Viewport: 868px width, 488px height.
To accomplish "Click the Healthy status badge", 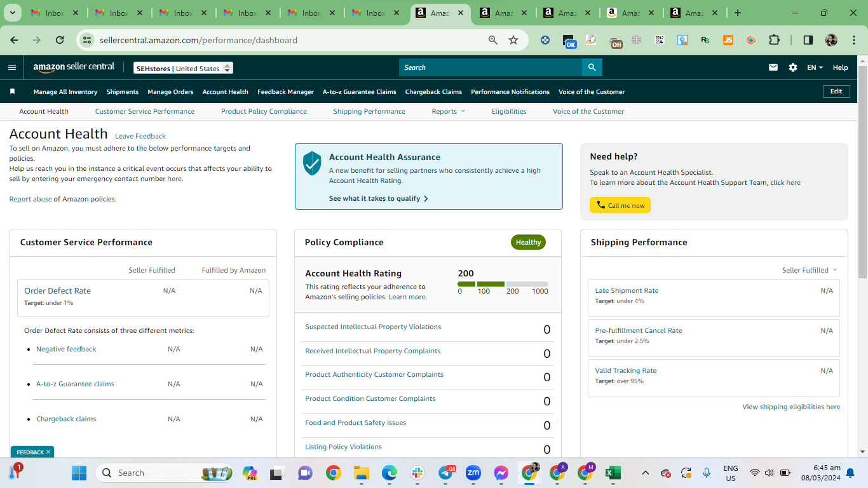I will click(x=528, y=242).
